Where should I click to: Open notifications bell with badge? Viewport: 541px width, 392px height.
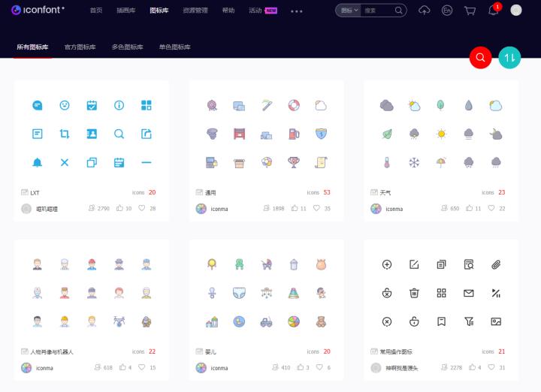tap(494, 11)
